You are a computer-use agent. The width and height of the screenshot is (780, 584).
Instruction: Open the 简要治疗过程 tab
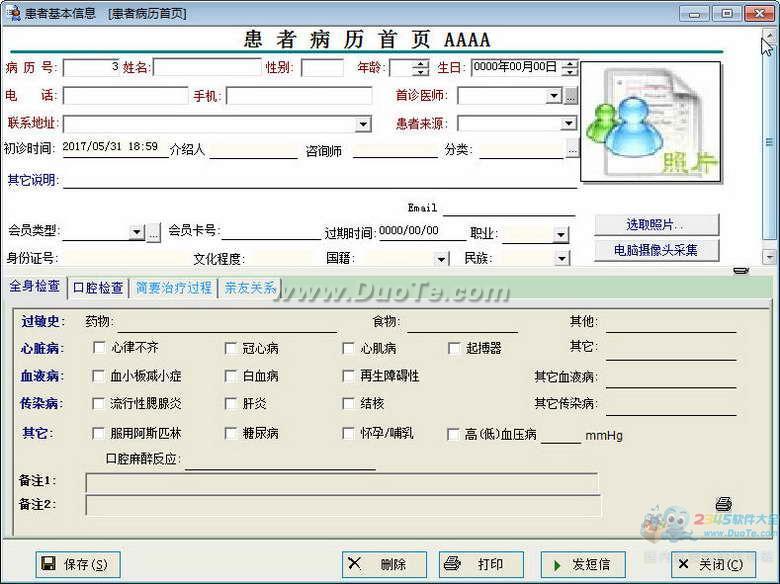(174, 288)
